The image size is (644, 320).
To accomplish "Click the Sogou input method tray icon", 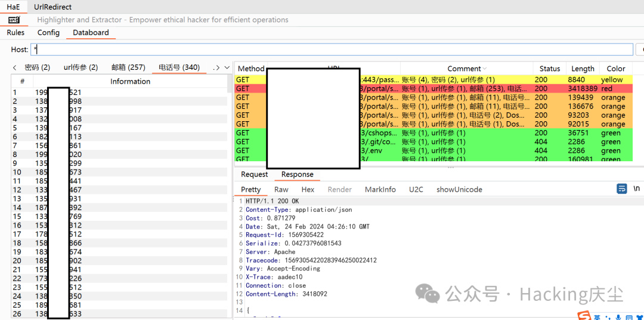I will [584, 315].
